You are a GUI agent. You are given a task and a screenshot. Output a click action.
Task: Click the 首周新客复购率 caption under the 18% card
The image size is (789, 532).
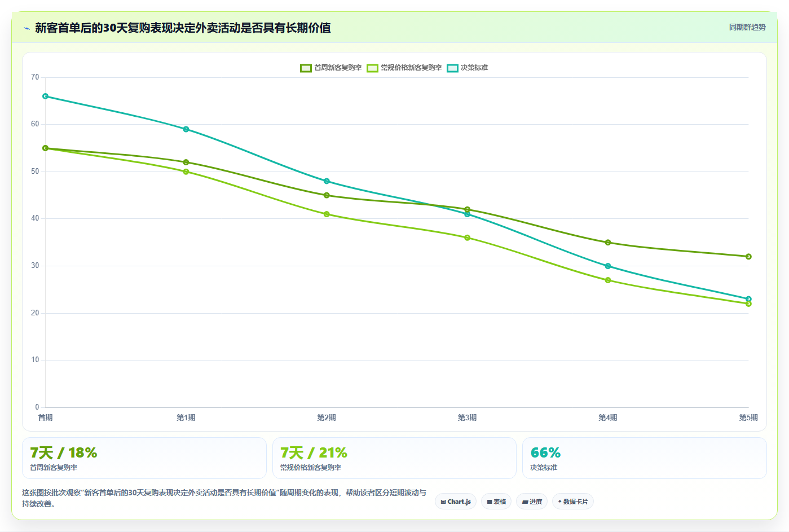[54, 468]
